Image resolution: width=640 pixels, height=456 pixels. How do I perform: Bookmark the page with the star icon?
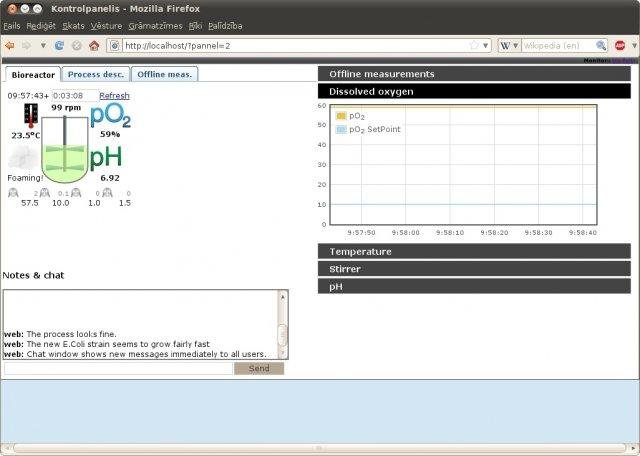click(x=474, y=45)
